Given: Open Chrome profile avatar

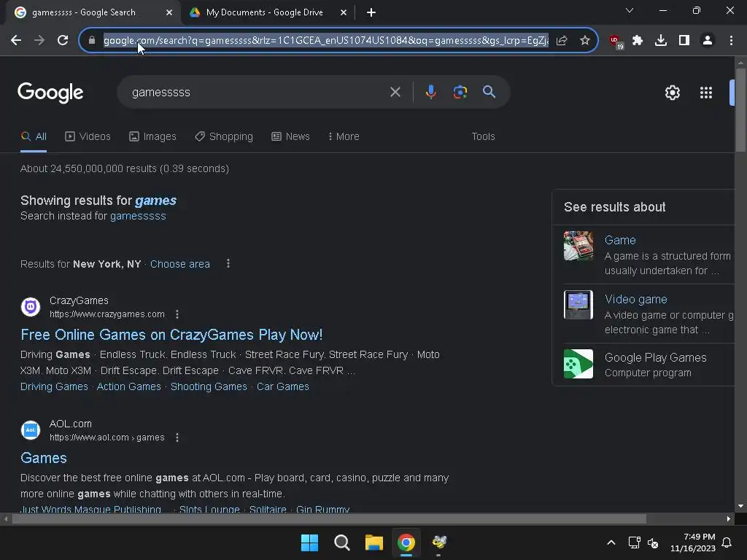Looking at the screenshot, I should click(708, 41).
